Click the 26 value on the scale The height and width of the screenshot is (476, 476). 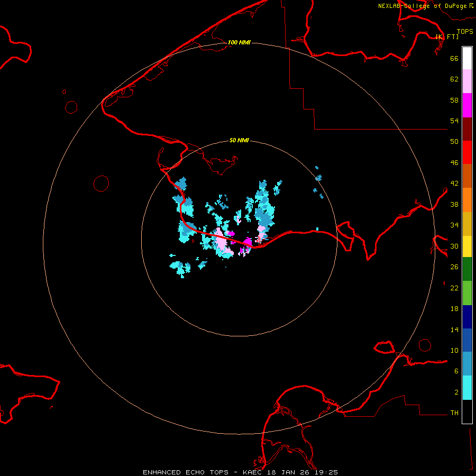(454, 267)
